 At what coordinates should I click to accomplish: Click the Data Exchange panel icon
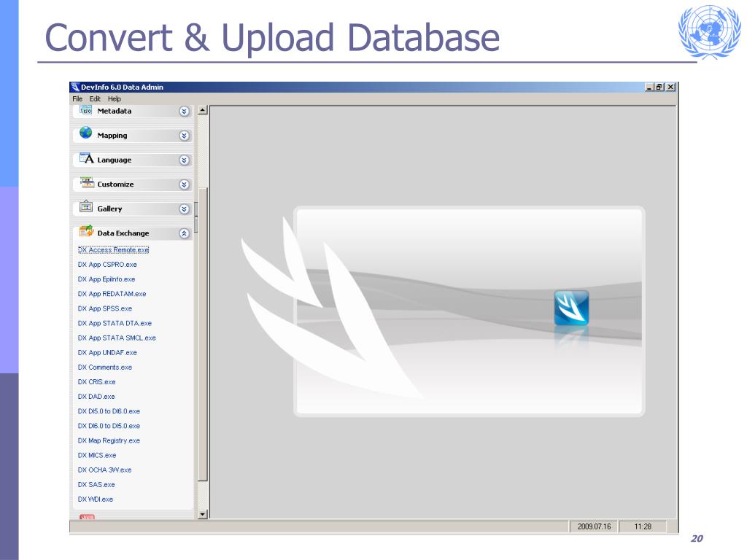click(86, 231)
